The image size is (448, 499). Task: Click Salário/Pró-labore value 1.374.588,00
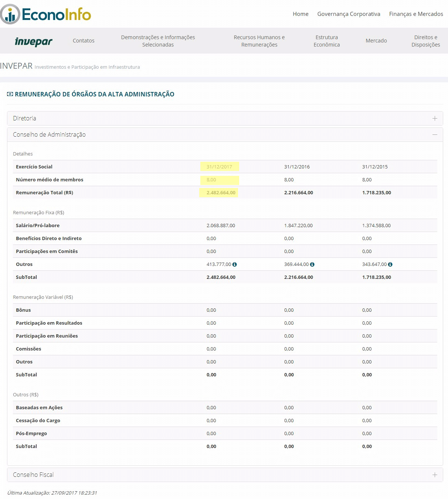click(376, 226)
